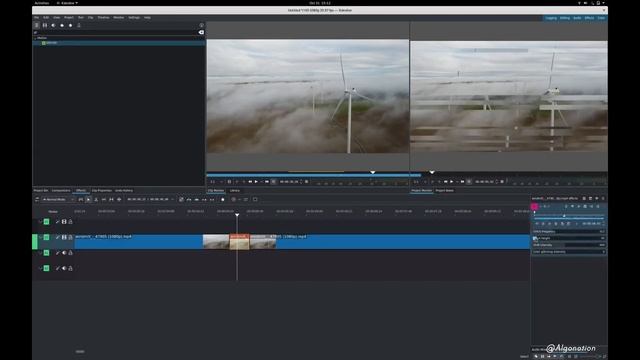Select the timeline selection tool
The width and height of the screenshot is (640, 360).
[89, 200]
